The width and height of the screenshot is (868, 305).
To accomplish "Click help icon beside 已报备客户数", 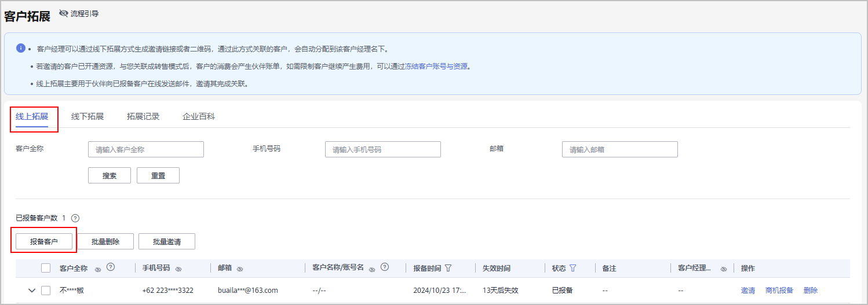I will pyautogui.click(x=75, y=218).
